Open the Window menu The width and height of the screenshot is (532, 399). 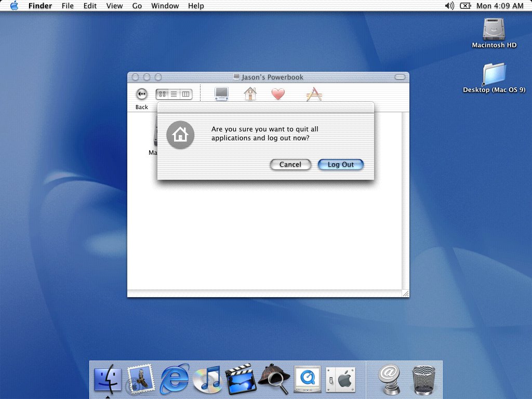click(165, 6)
